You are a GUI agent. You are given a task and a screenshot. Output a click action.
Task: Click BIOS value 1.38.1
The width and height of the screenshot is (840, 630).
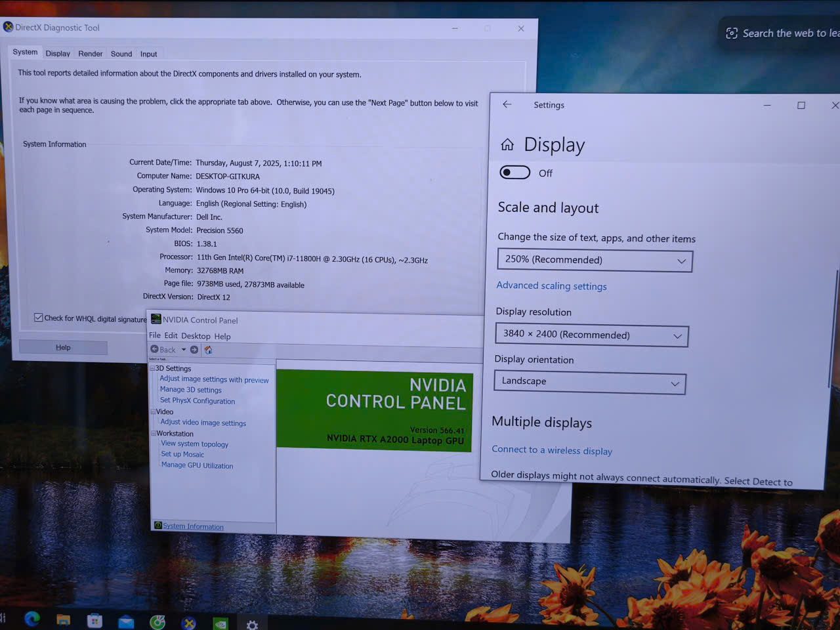coord(207,243)
